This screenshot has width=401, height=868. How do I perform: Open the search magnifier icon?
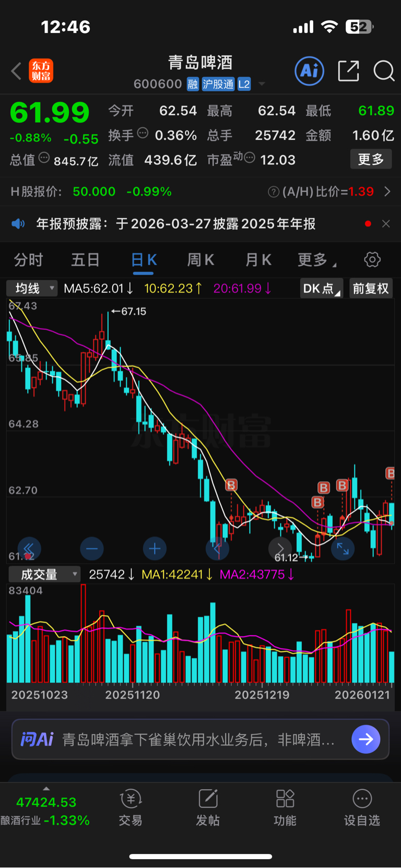pyautogui.click(x=384, y=71)
